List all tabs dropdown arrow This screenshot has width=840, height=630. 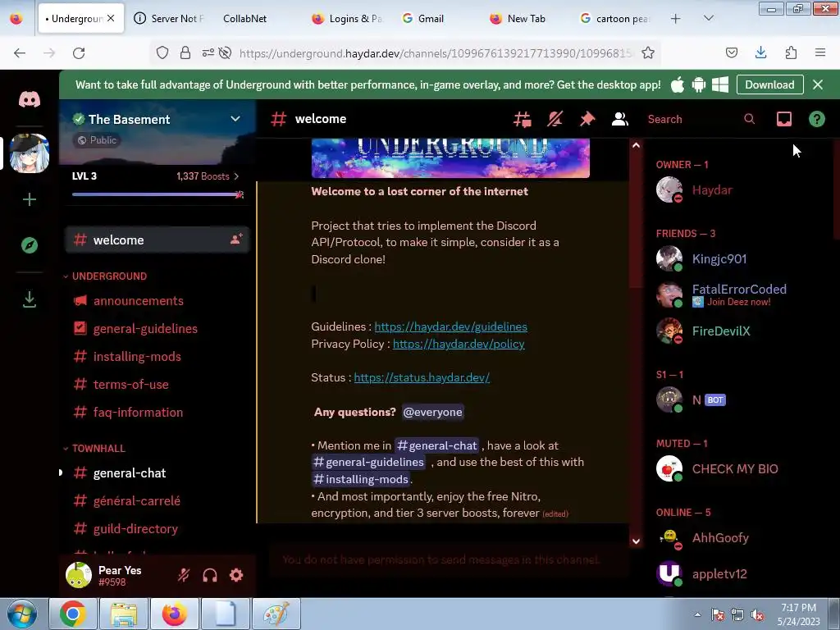click(708, 19)
